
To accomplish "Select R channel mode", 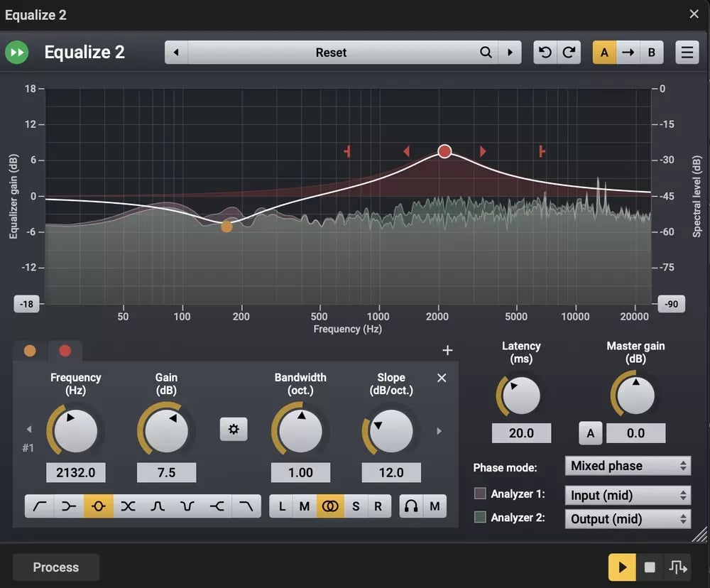I will [x=378, y=506].
